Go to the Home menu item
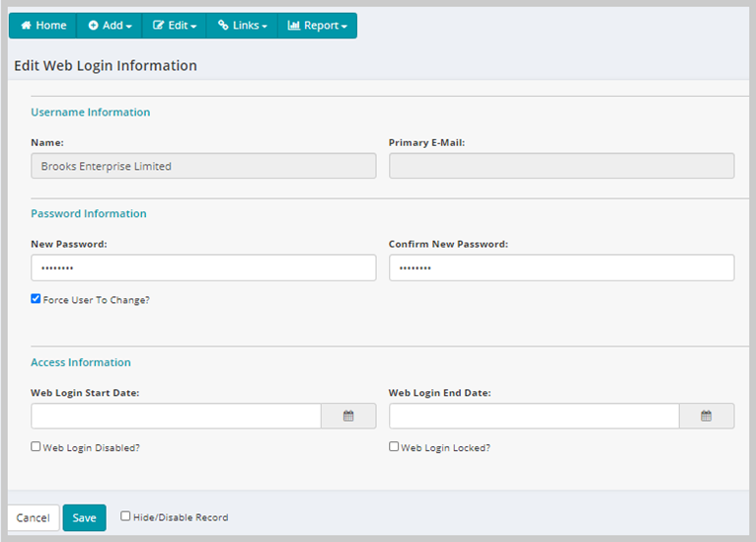The image size is (756, 542). [x=43, y=26]
